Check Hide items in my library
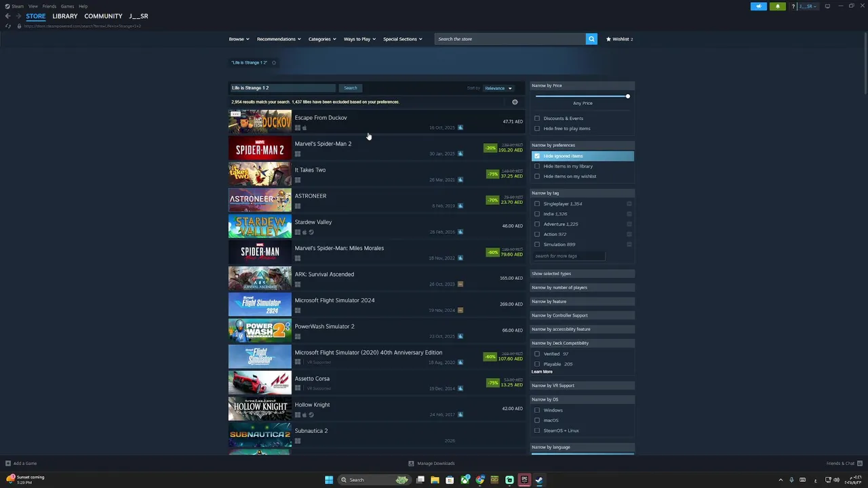Image resolution: width=868 pixels, height=488 pixels. [x=537, y=166]
